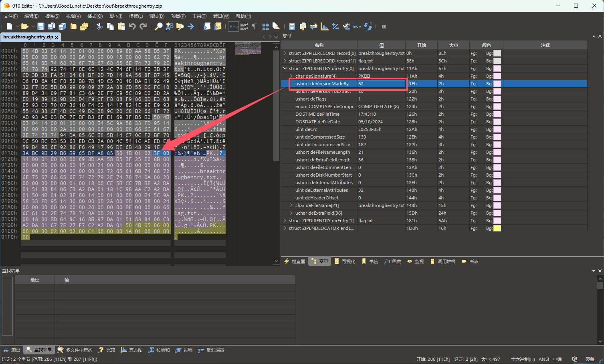
Task: Expand struct ZIPFILERECORD record[1]
Action: (285, 61)
